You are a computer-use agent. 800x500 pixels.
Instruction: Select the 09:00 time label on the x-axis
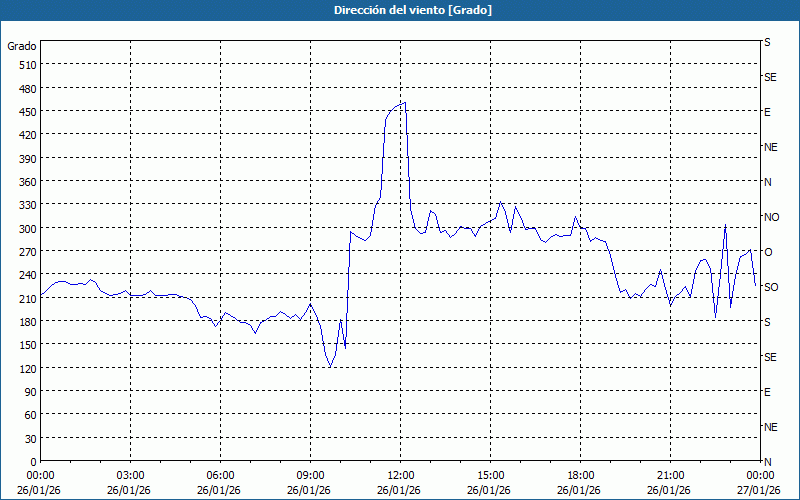310,475
